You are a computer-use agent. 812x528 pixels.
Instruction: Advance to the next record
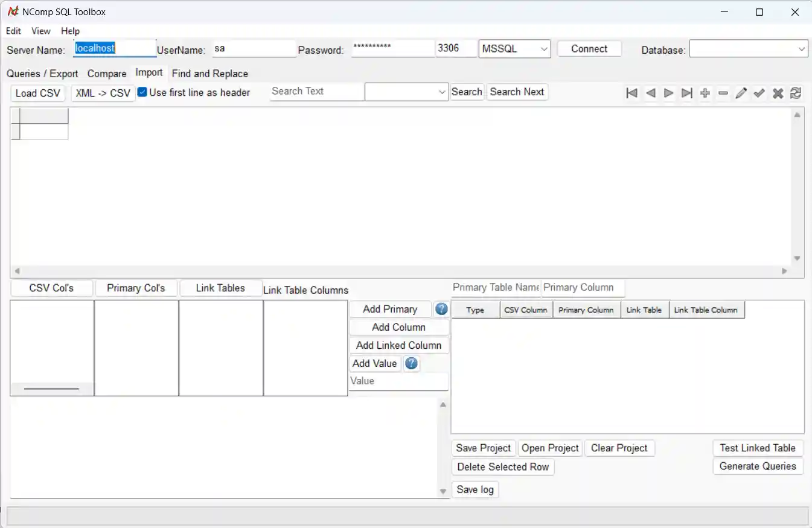(668, 93)
